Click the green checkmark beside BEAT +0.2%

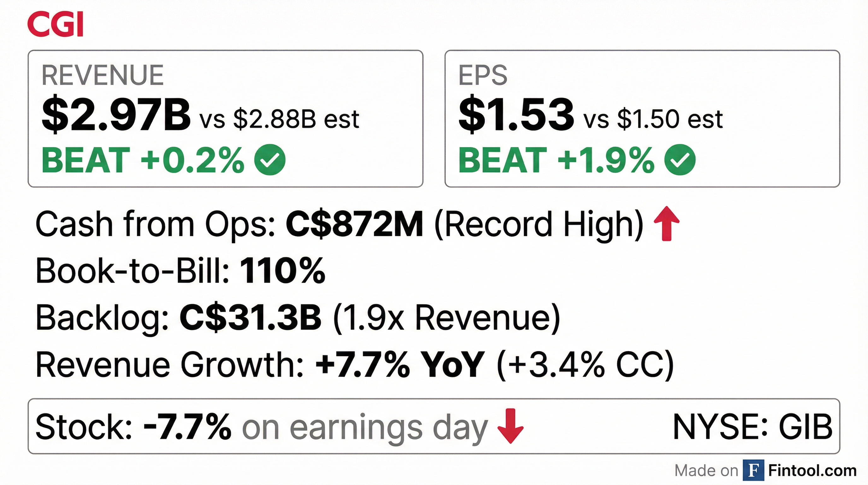pyautogui.click(x=270, y=160)
